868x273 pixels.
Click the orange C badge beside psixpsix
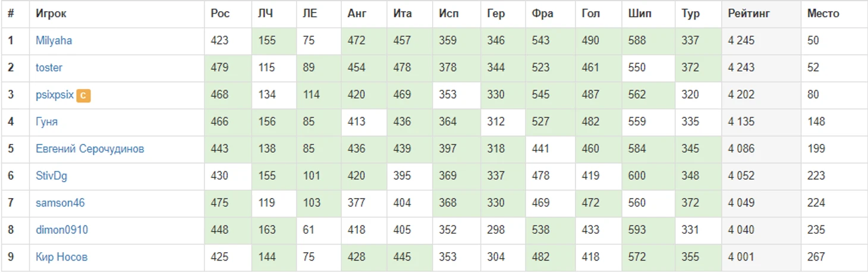click(x=83, y=95)
